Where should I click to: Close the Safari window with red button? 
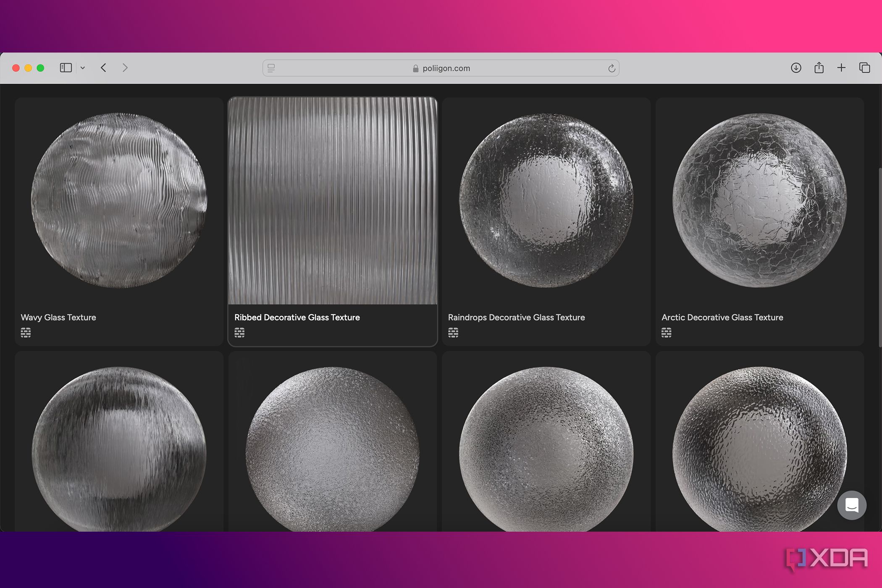pos(16,68)
